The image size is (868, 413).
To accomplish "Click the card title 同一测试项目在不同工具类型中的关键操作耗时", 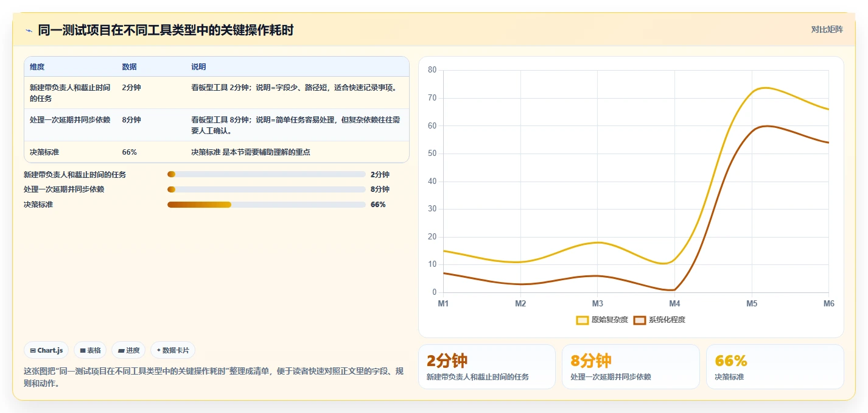I will click(x=166, y=30).
